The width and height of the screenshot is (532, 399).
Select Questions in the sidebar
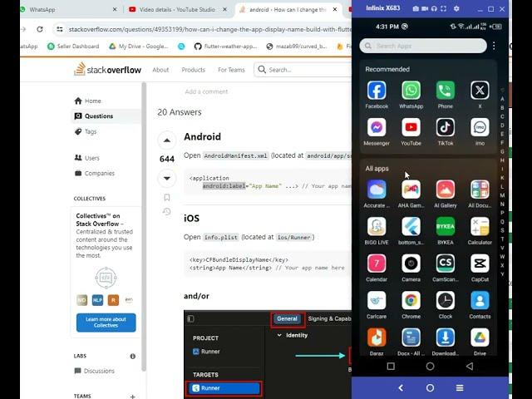tap(106, 116)
